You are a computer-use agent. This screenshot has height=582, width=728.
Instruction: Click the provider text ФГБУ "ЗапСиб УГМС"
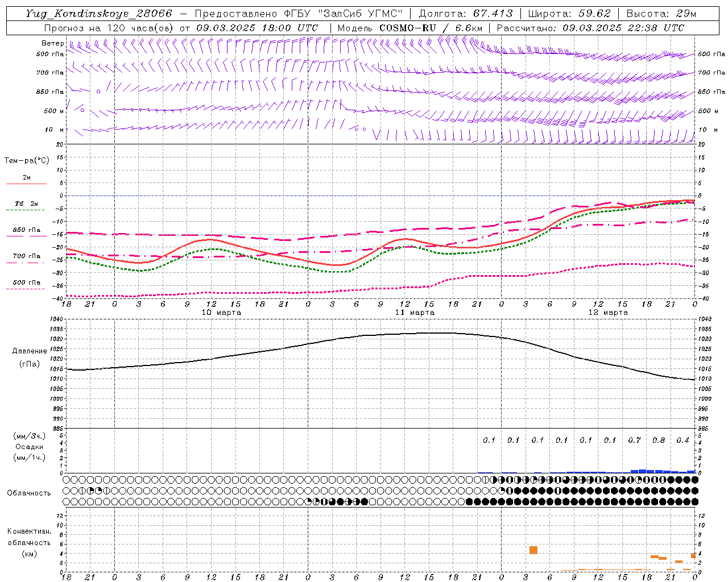344,14
